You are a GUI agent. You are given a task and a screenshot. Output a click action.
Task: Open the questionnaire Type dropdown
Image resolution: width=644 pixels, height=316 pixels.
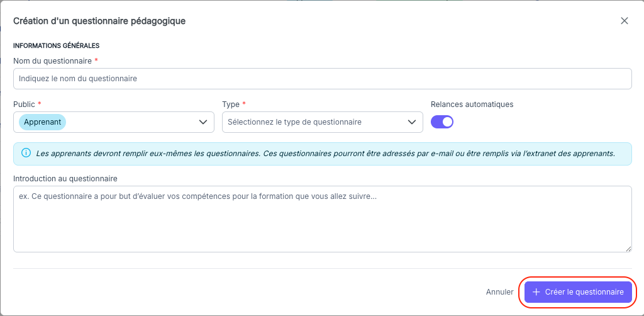pyautogui.click(x=323, y=122)
